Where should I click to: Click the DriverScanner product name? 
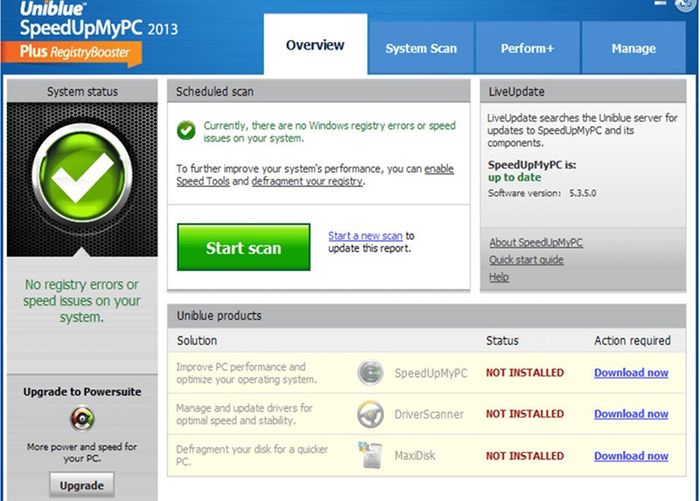tap(429, 414)
